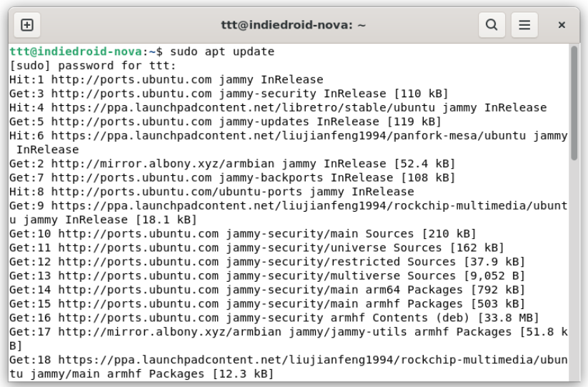Click the 'Get:10' security/main Sources line
The height and width of the screenshot is (387, 588).
[x=243, y=234]
